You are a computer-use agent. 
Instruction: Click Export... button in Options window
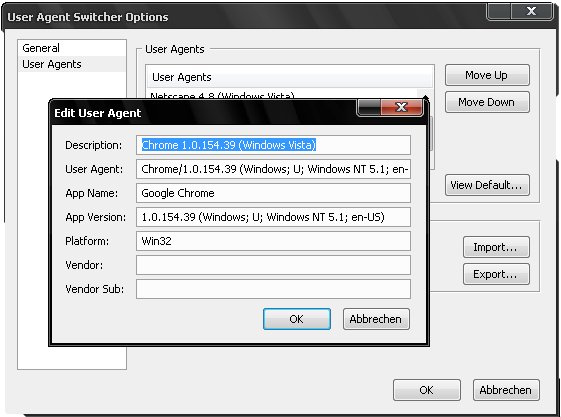[496, 274]
